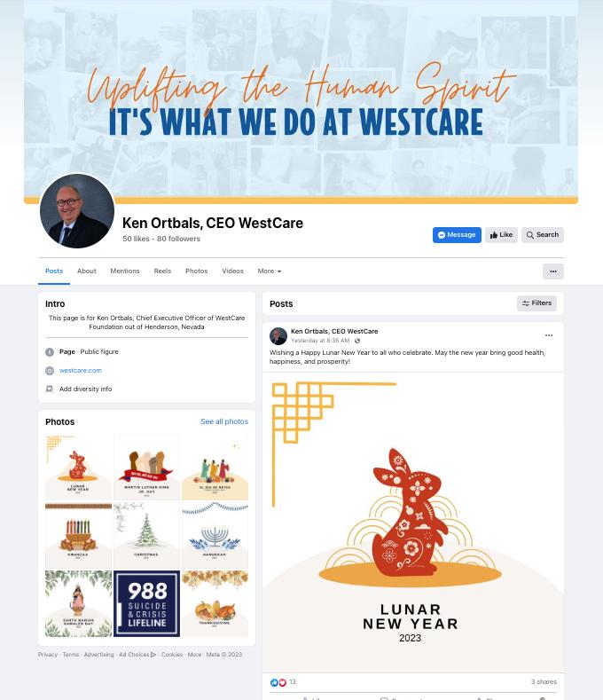The width and height of the screenshot is (603, 700).
Task: Click the 3 shares count on post
Action: [544, 681]
